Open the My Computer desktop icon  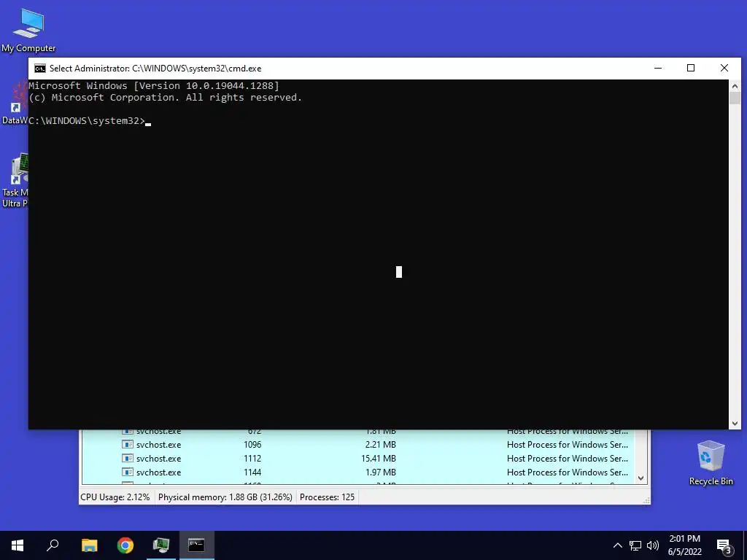tap(28, 30)
